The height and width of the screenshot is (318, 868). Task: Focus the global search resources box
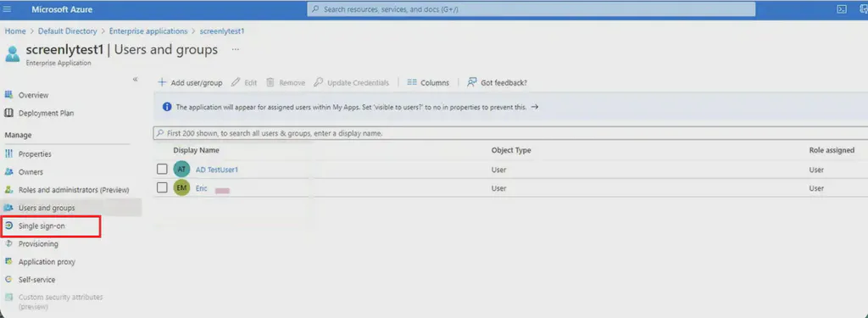531,9
